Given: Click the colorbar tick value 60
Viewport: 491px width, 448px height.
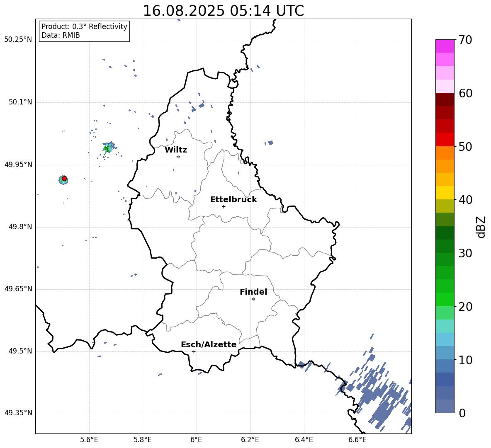Looking at the screenshot, I should pos(465,93).
